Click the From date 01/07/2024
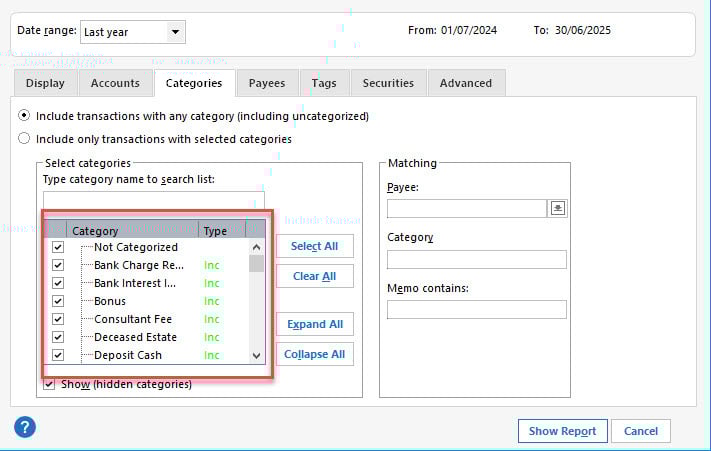The height and width of the screenshot is (451, 711). pyautogui.click(x=469, y=30)
